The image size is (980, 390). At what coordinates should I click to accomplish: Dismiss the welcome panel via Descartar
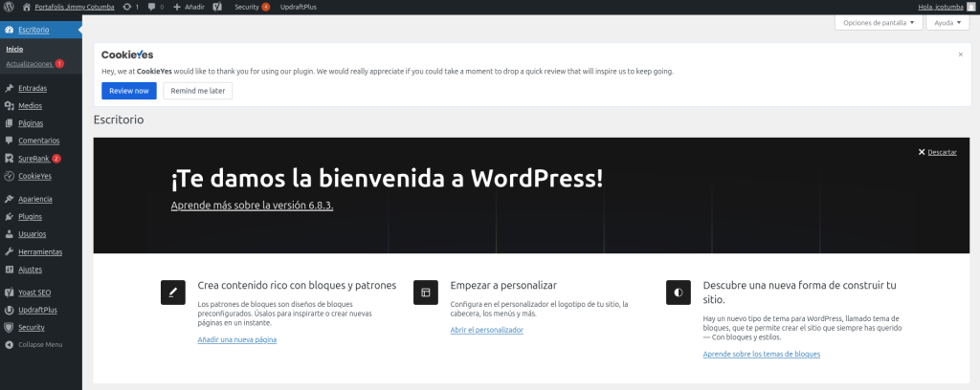(x=937, y=152)
